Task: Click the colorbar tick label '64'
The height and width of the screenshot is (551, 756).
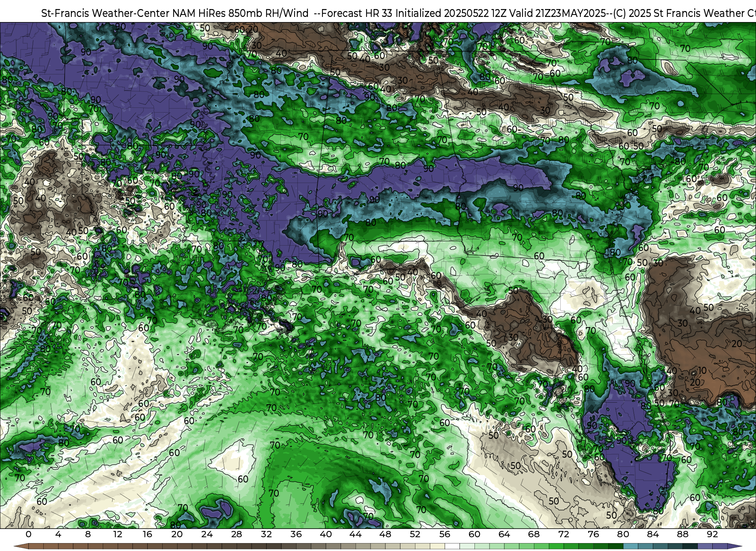Action: click(x=504, y=534)
